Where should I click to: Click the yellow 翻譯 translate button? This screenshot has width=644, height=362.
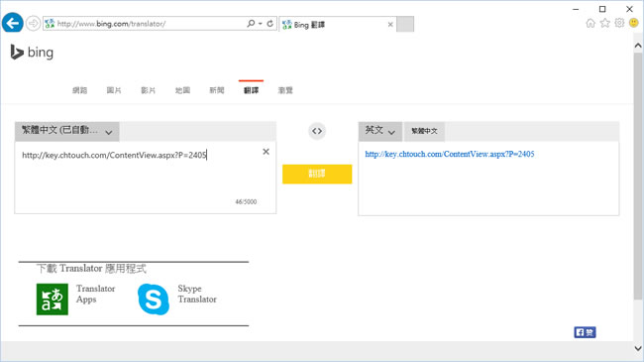[x=317, y=174]
